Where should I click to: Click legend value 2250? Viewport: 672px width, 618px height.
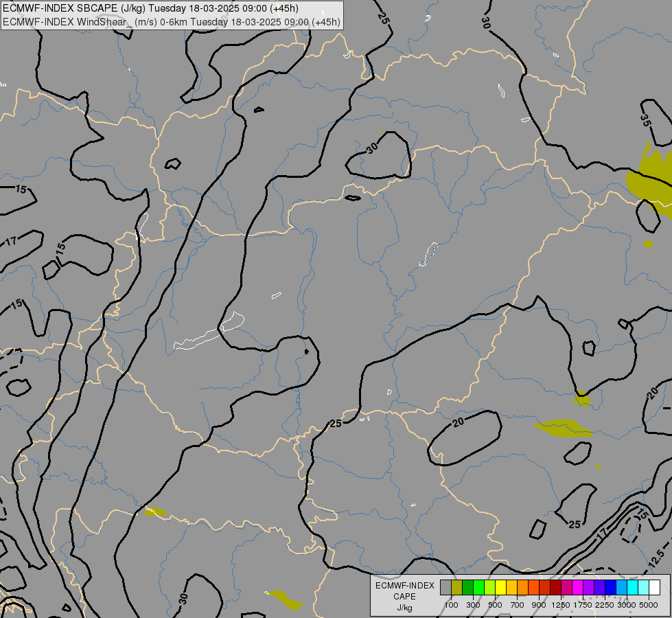click(x=605, y=605)
